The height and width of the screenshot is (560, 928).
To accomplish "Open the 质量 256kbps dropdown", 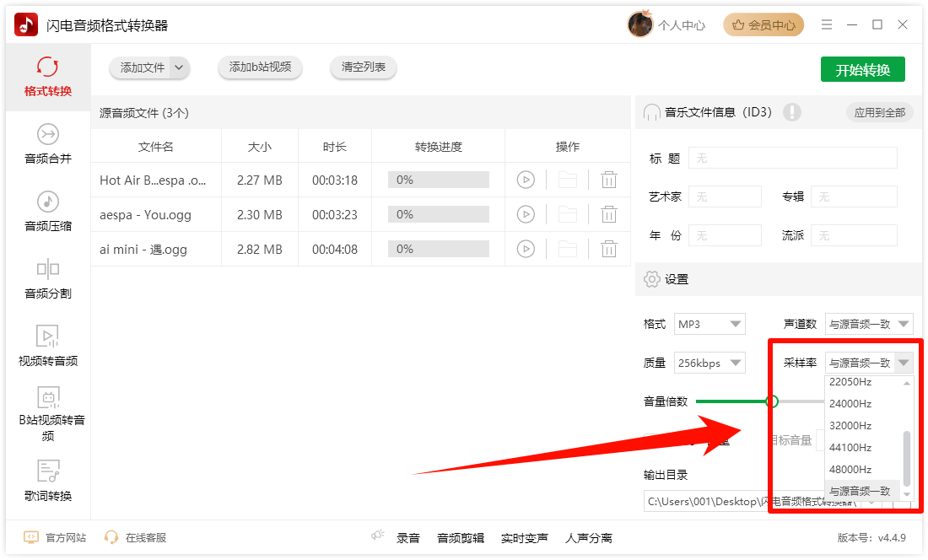I will (709, 362).
